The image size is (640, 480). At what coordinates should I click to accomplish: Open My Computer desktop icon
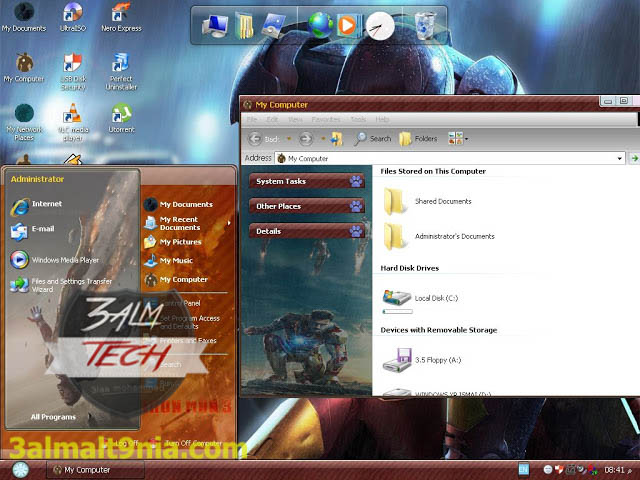coord(24,68)
